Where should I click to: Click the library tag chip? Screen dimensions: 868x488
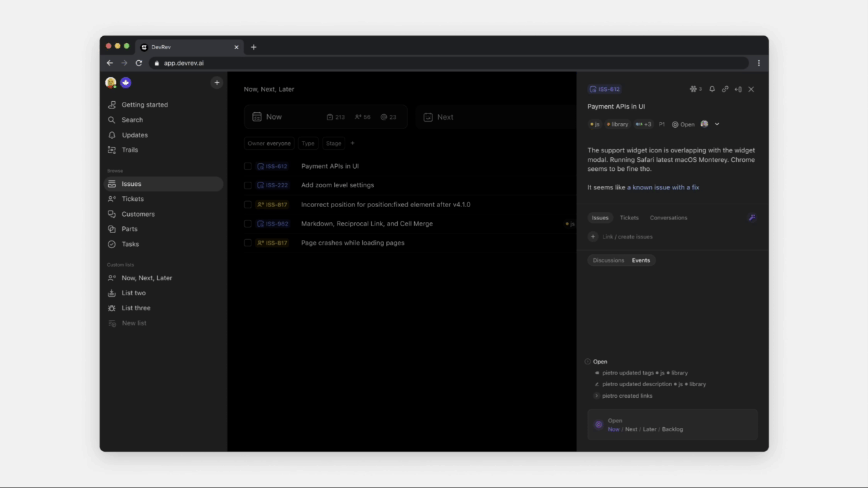(617, 124)
